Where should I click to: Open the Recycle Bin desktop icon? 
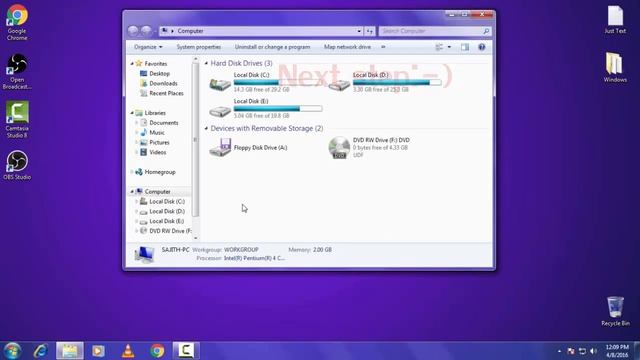click(x=615, y=311)
